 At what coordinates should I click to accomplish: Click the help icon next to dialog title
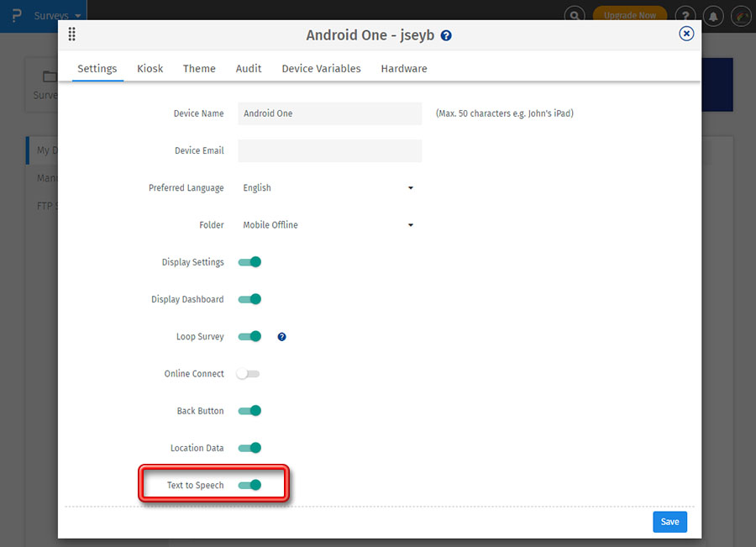click(446, 36)
